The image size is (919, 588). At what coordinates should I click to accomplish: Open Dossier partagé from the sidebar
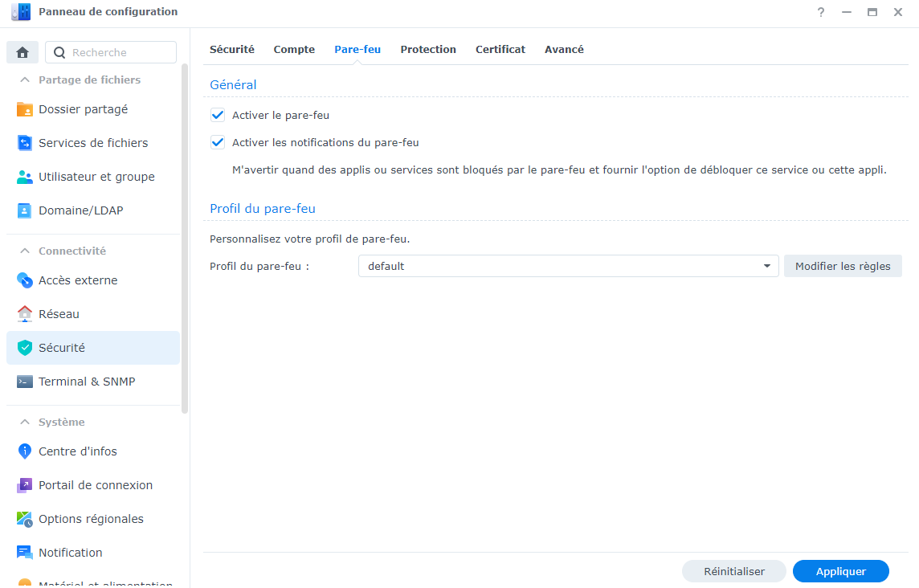[x=83, y=109]
